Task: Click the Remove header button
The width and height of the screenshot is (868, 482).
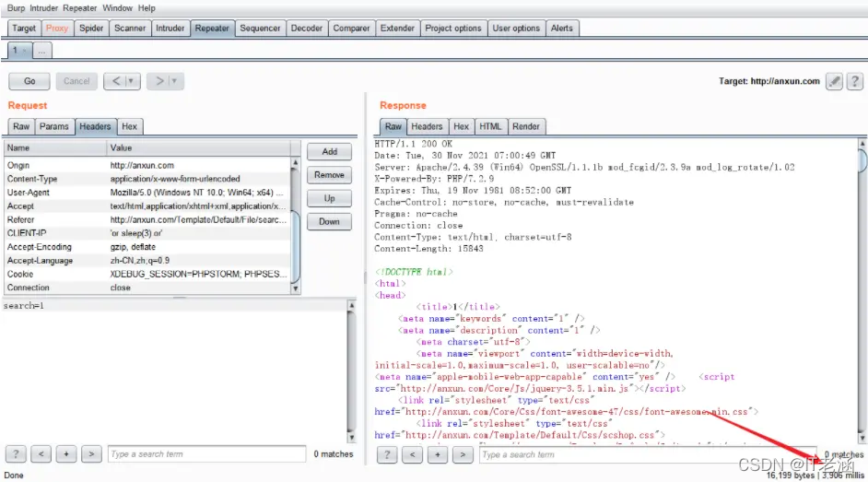Action: (329, 175)
